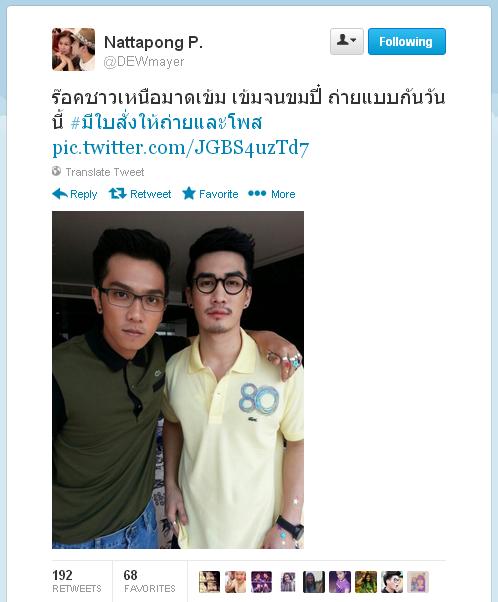498x602 pixels.
Task: Open the pic.twitter.com/JGBS4uzTd7 link
Action: click(x=180, y=148)
